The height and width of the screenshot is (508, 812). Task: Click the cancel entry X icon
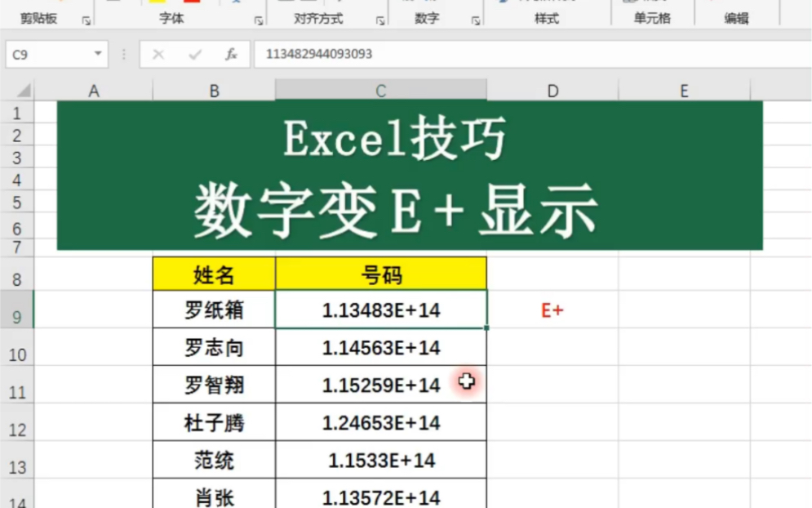[158, 54]
